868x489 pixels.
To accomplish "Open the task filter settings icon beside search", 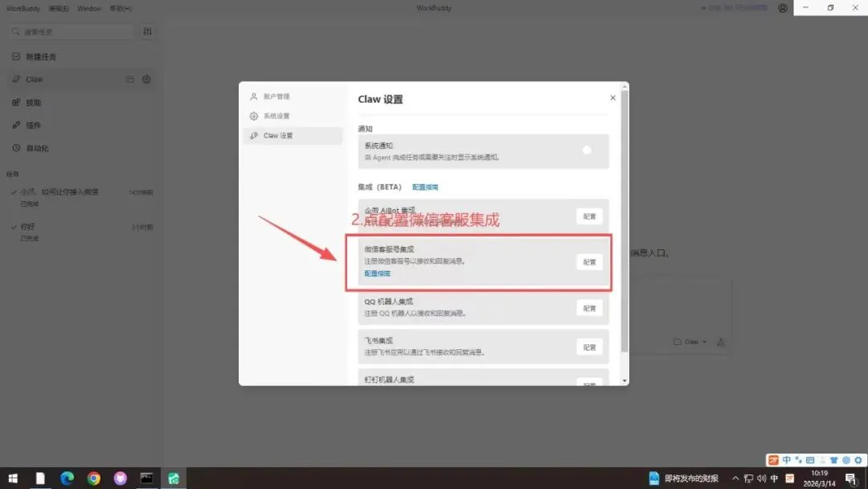I will coord(147,31).
